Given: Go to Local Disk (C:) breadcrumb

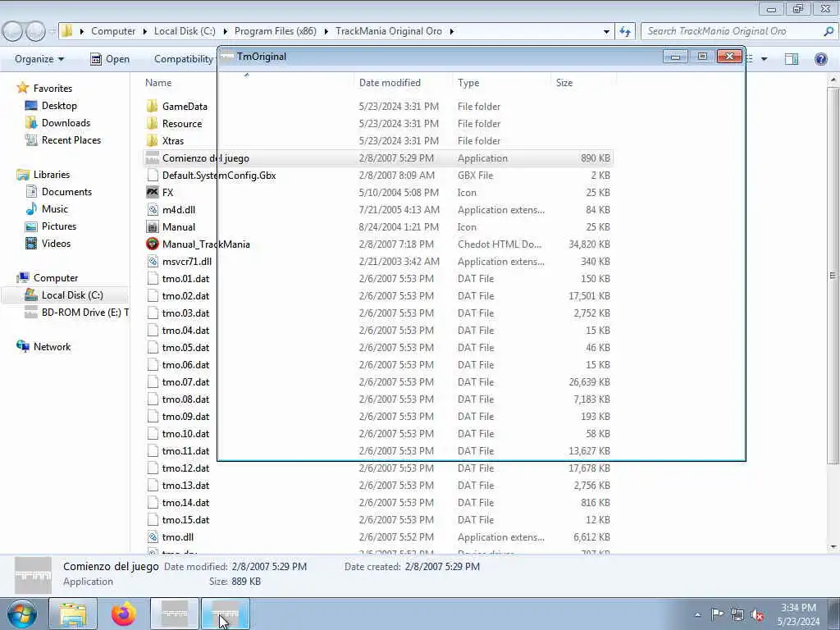Looking at the screenshot, I should (x=185, y=31).
